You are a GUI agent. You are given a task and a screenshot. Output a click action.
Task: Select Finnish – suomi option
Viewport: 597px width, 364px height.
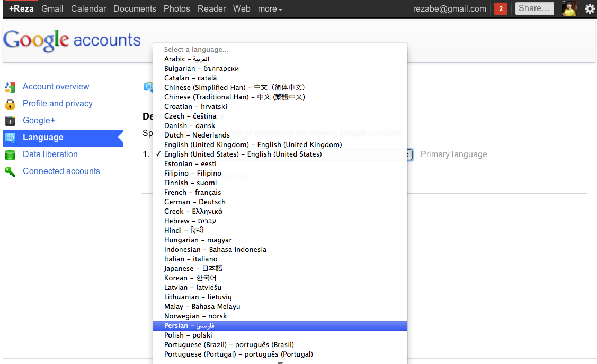coord(280,183)
